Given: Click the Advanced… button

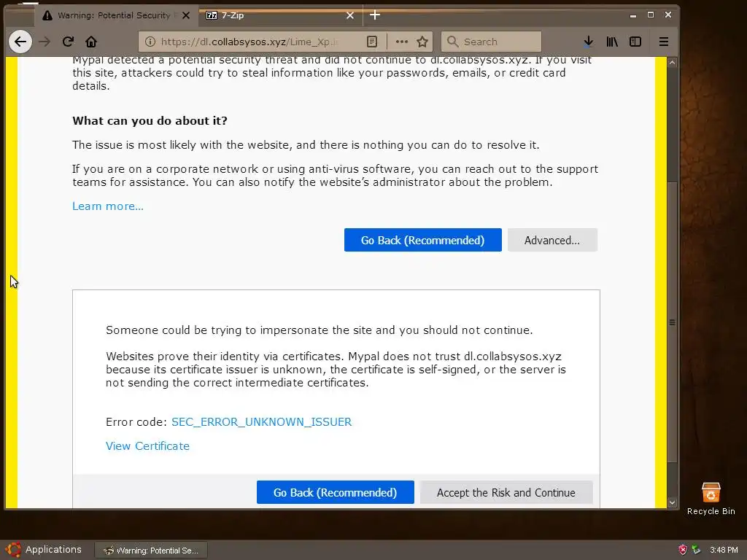Looking at the screenshot, I should click(552, 240).
